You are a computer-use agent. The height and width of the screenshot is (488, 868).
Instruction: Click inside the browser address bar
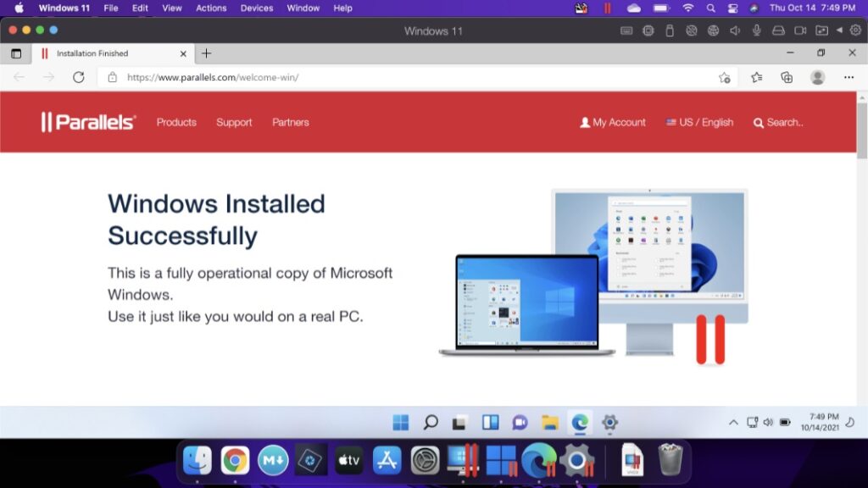[x=339, y=77]
